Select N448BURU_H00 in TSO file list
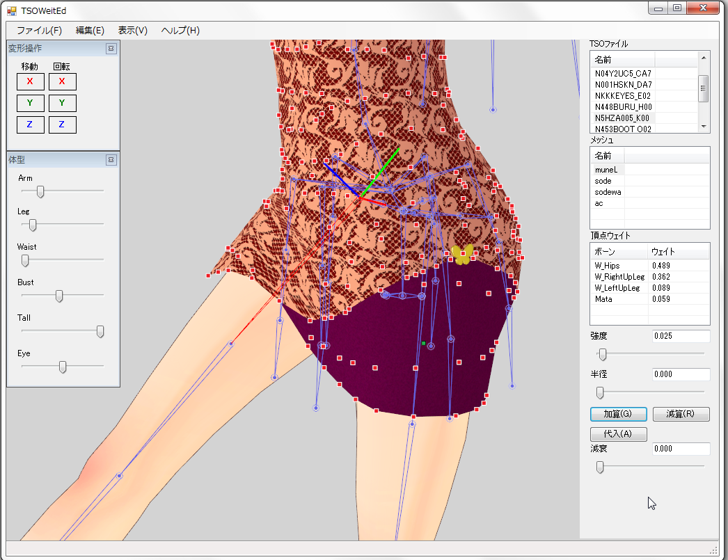728x560 pixels. (x=623, y=107)
